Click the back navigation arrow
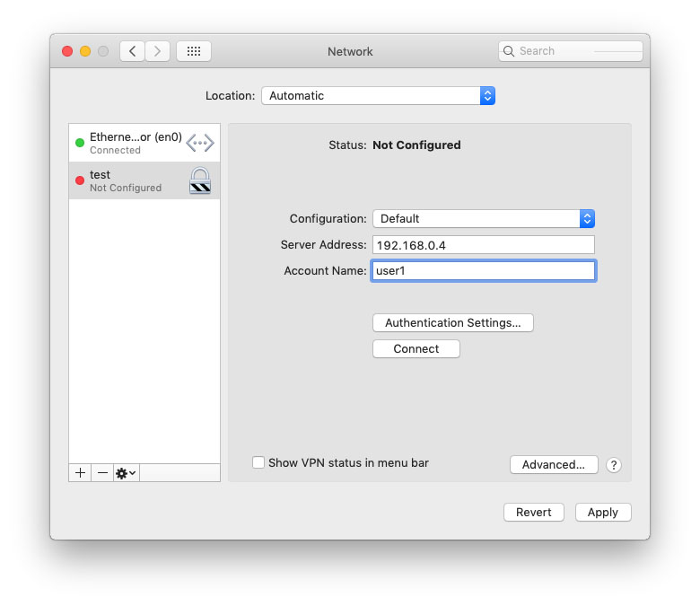 [133, 51]
